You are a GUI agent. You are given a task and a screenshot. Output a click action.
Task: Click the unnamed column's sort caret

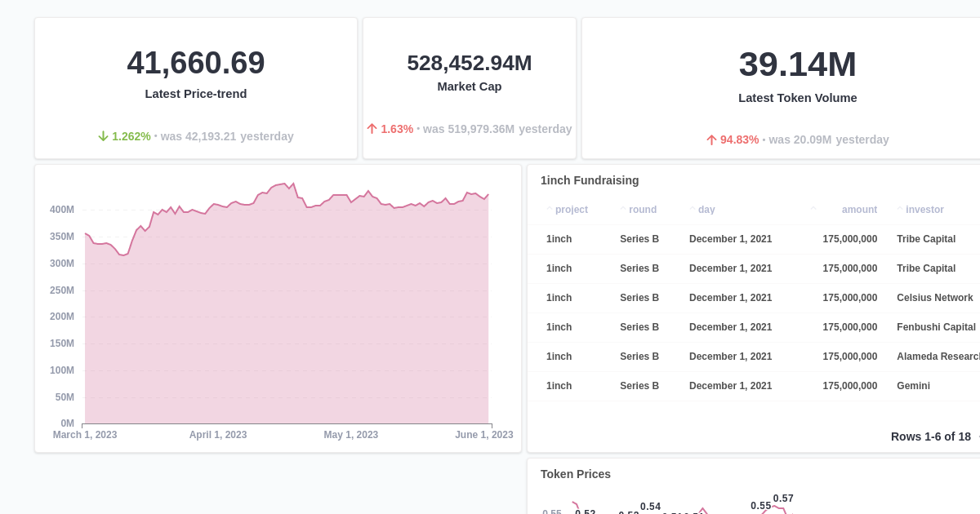point(813,210)
